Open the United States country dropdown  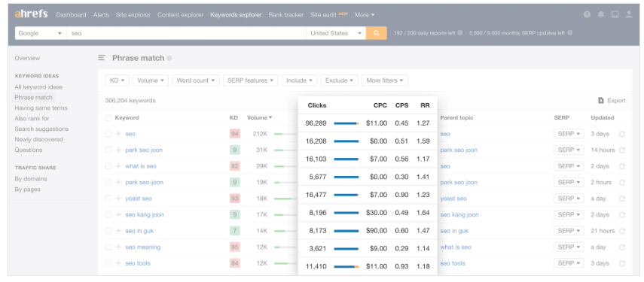click(x=335, y=33)
